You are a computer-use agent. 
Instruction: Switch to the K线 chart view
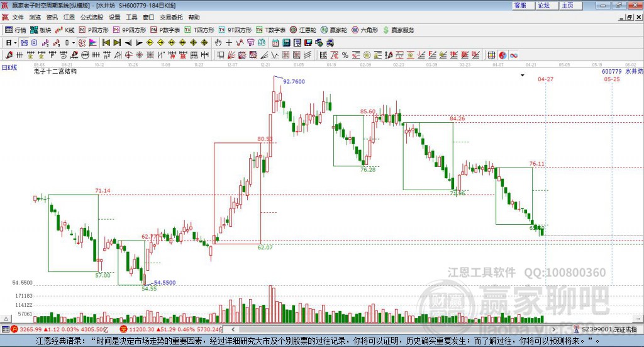(65, 30)
